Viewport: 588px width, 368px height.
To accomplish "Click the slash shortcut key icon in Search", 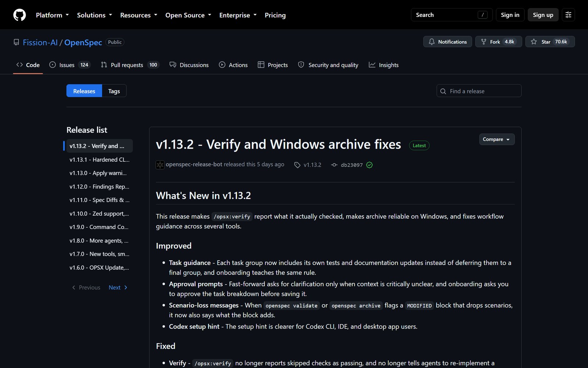I will point(483,15).
